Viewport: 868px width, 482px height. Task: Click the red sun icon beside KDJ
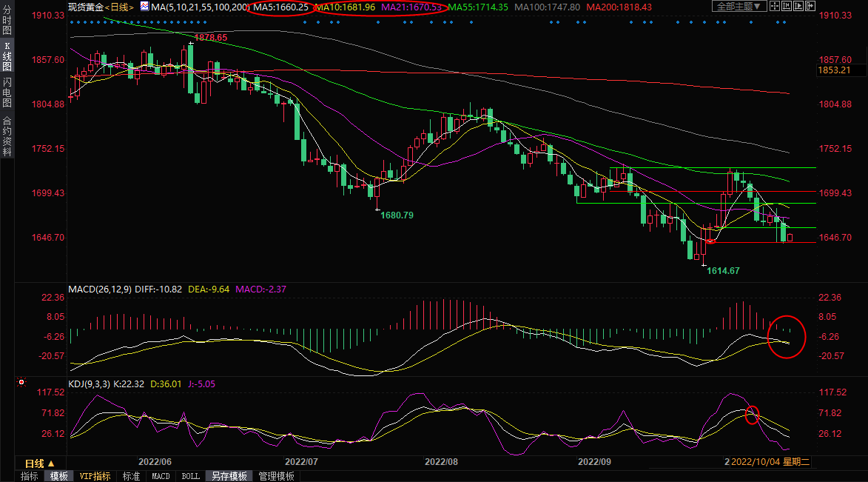click(x=21, y=383)
